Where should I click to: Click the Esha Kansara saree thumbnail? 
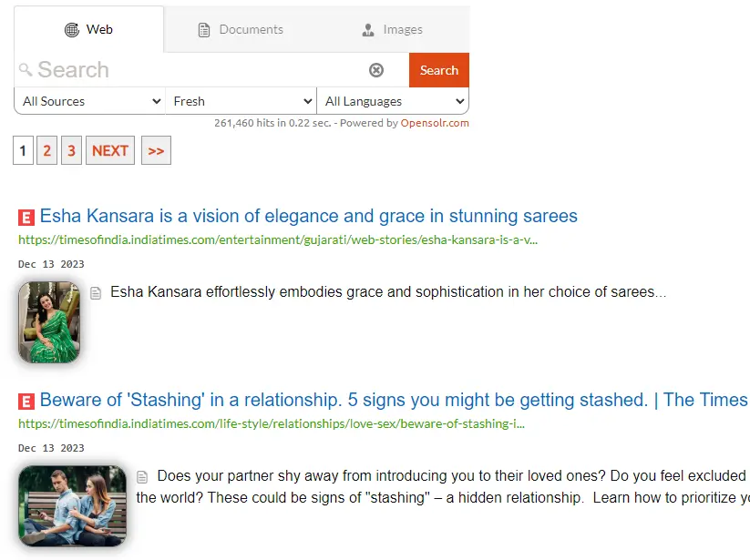point(49,322)
